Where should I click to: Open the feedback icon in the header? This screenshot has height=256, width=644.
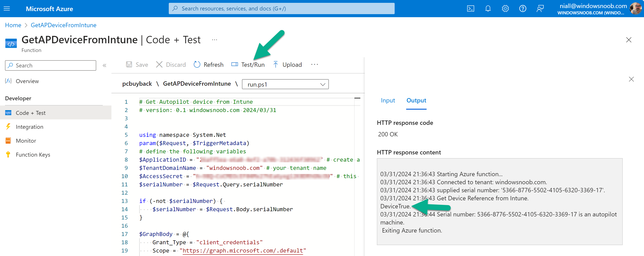coord(540,9)
